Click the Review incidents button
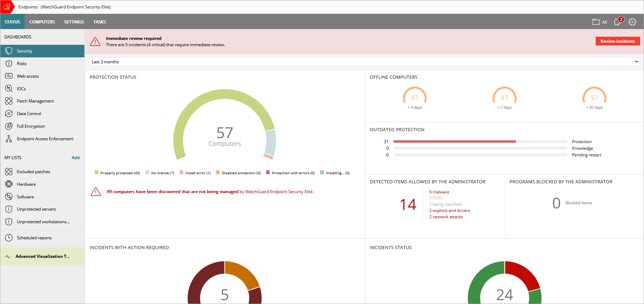The height and width of the screenshot is (304, 644). [x=618, y=41]
